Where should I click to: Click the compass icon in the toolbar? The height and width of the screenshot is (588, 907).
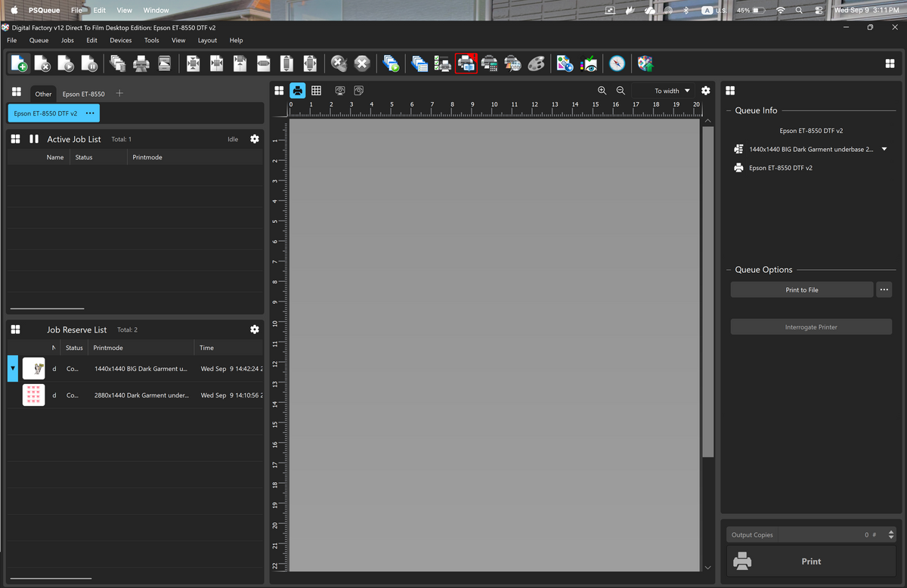click(x=618, y=64)
